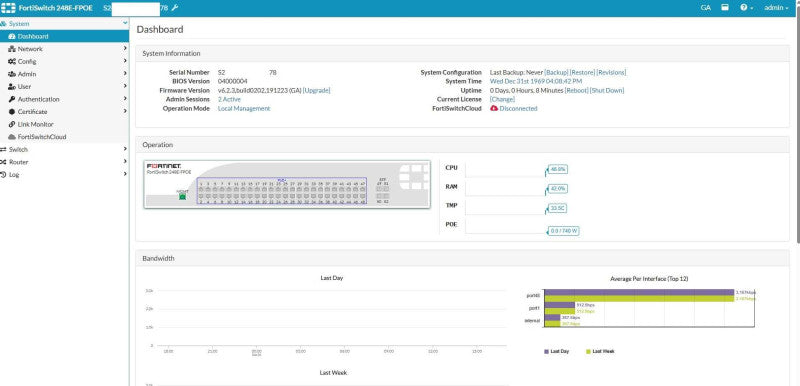800x386 pixels.
Task: Click the TMP temperature value tag
Action: [x=558, y=208]
